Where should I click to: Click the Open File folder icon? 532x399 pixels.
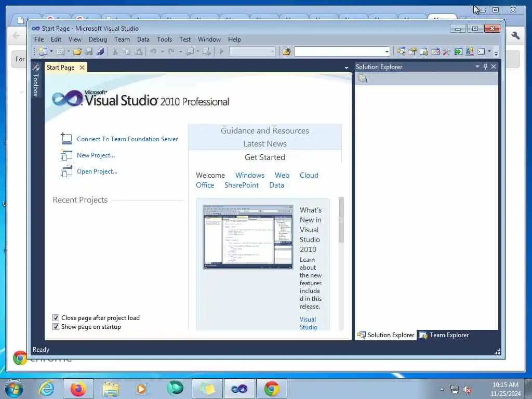click(x=77, y=51)
